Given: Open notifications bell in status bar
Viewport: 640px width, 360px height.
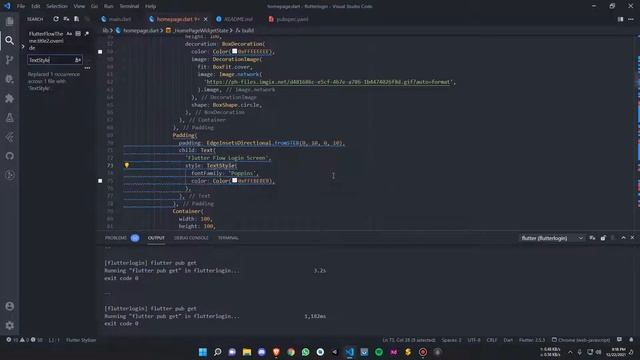Looking at the screenshot, I should pos(631,340).
